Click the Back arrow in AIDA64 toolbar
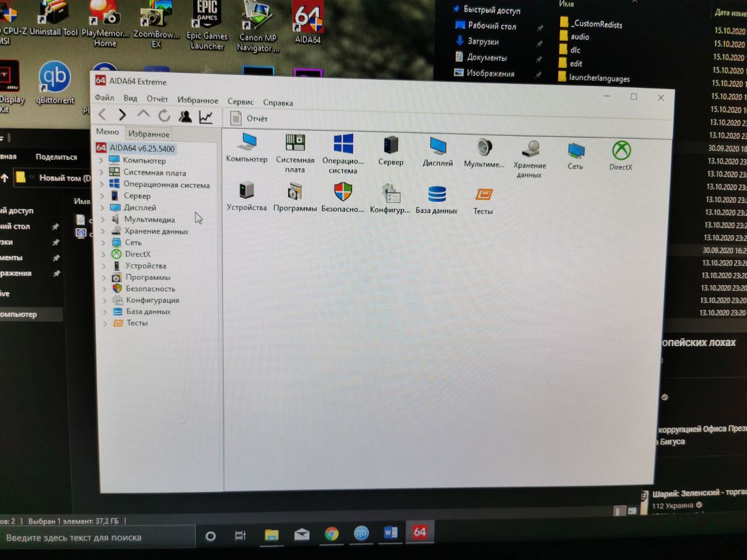The image size is (747, 560). coord(102,114)
